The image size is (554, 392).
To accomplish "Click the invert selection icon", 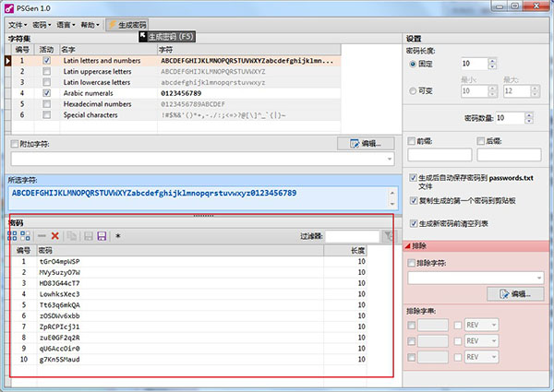I will tap(25, 236).
